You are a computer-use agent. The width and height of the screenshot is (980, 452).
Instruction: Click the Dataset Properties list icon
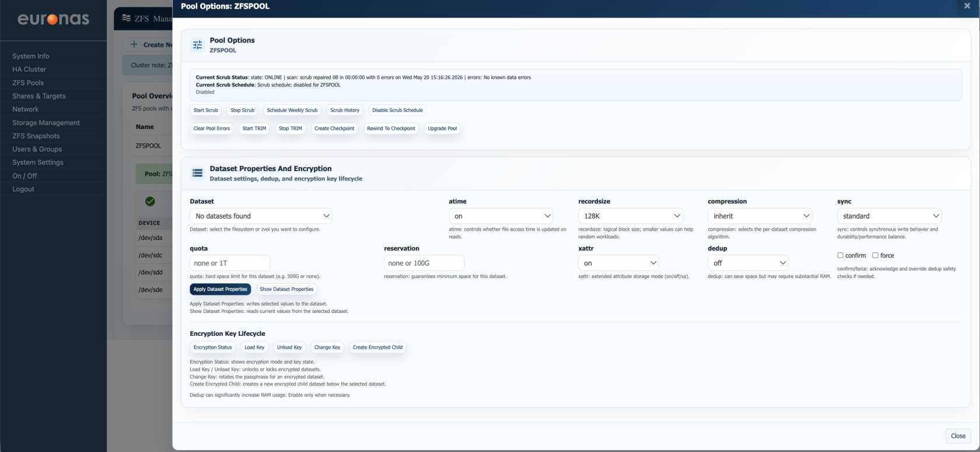(198, 173)
